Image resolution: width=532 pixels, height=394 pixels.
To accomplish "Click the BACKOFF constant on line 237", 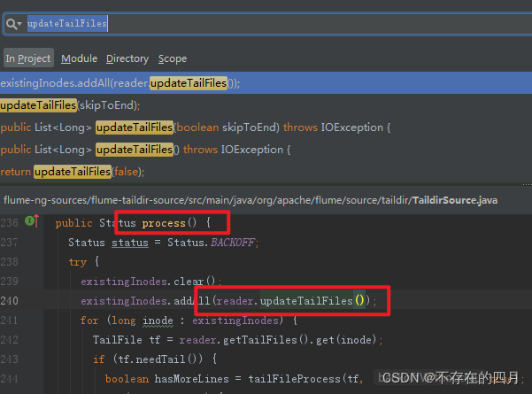I will [x=233, y=243].
